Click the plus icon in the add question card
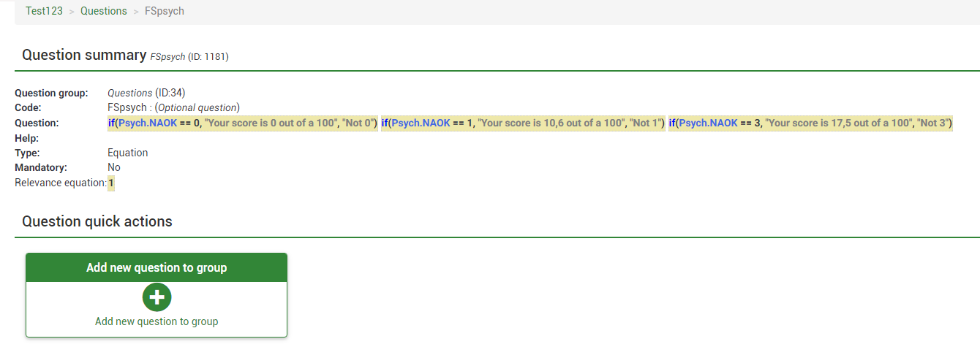Screen dimensions: 980x347 pyautogui.click(x=157, y=297)
